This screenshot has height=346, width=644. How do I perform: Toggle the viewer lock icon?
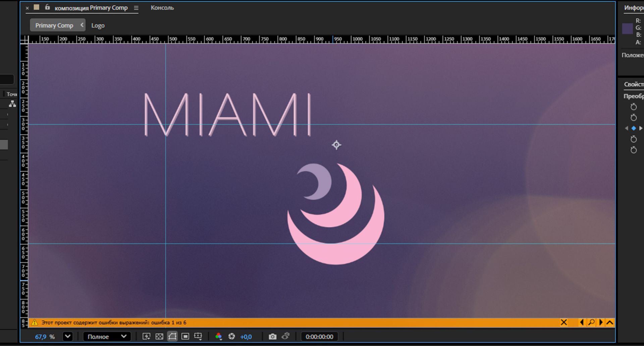pyautogui.click(x=47, y=7)
